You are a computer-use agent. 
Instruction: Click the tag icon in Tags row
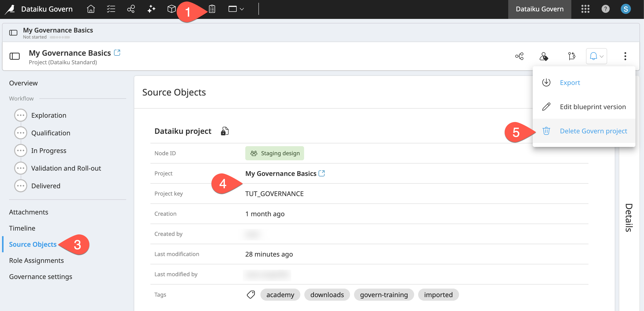(251, 295)
